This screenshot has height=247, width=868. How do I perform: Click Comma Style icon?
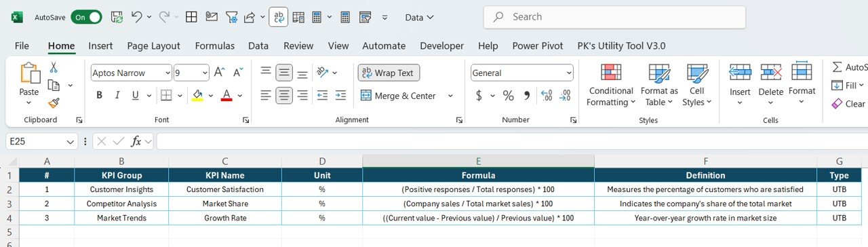pyautogui.click(x=526, y=96)
